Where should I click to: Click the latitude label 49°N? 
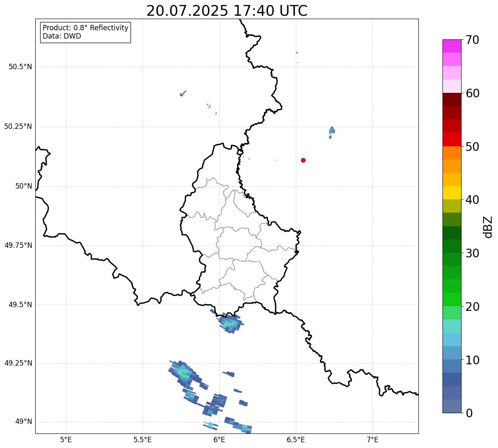(24, 422)
